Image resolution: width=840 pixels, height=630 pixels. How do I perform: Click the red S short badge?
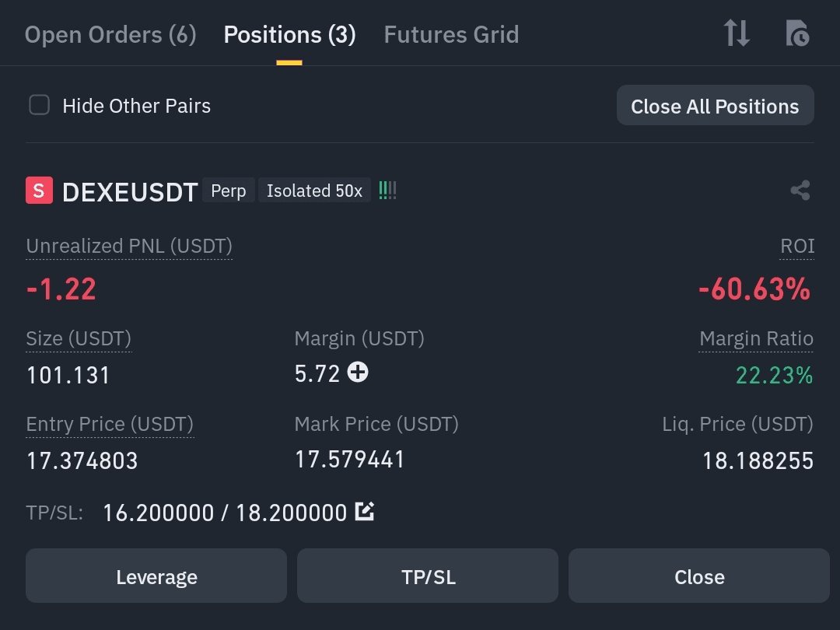(x=39, y=191)
